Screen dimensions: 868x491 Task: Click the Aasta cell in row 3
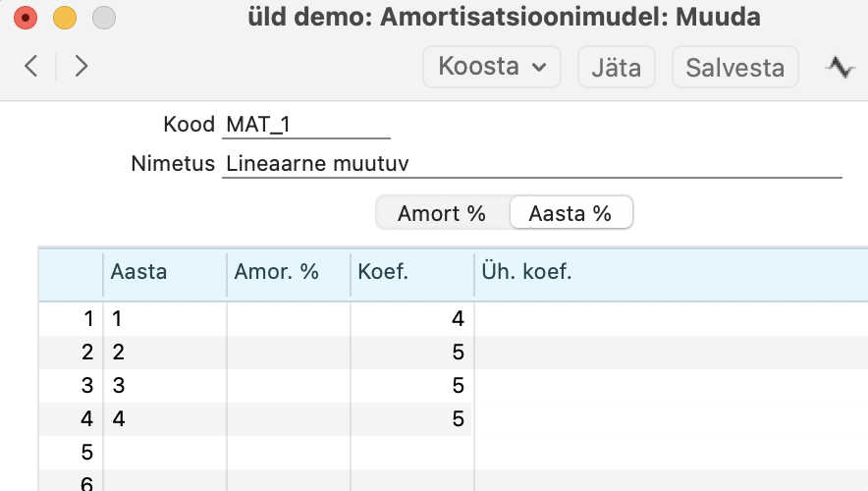tap(164, 386)
